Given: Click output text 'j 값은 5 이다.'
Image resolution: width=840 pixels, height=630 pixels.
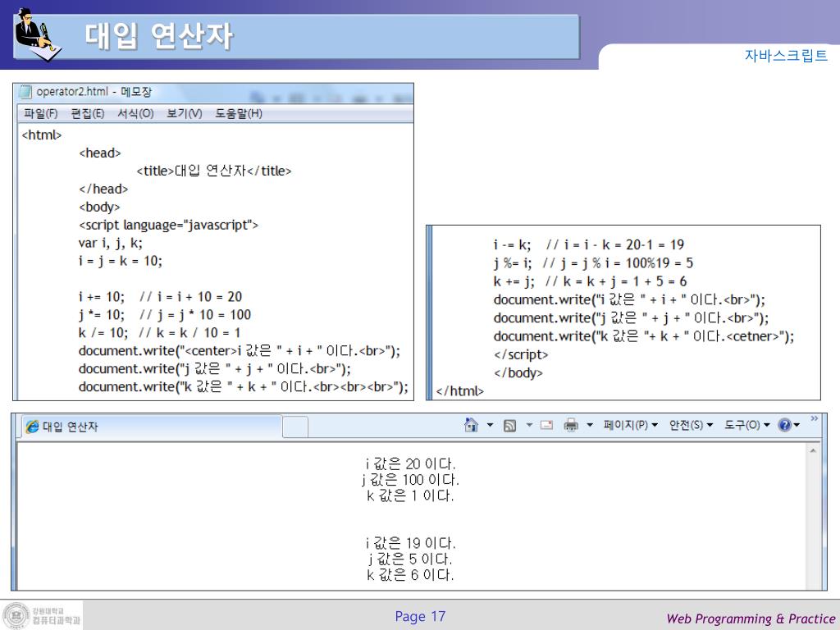Looking at the screenshot, I should (410, 559).
